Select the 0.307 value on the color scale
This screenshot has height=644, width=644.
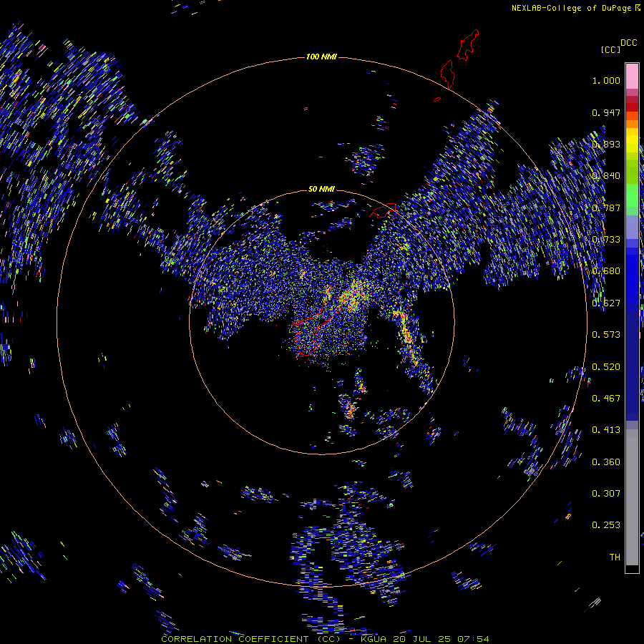pos(606,494)
